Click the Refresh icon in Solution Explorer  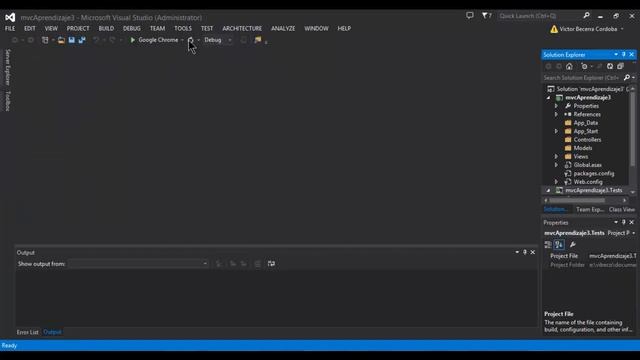(610, 66)
